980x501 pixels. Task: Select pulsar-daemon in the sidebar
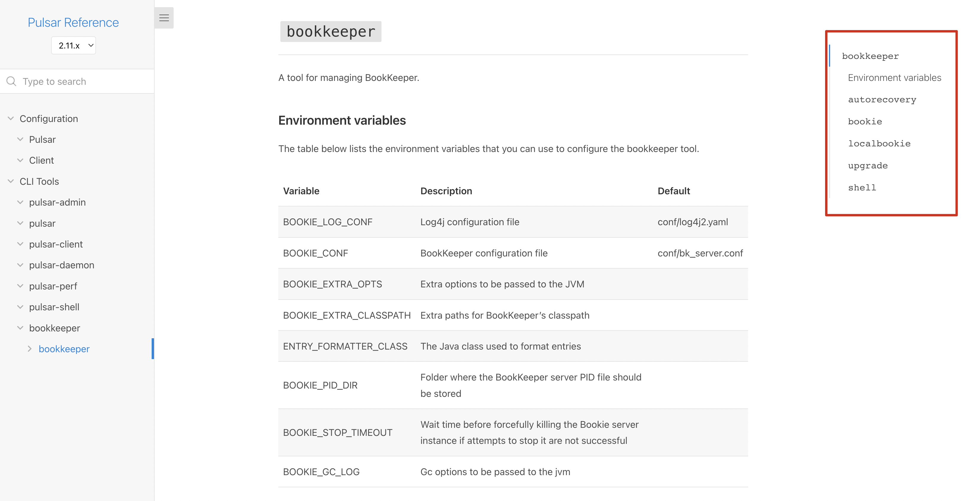pyautogui.click(x=62, y=265)
